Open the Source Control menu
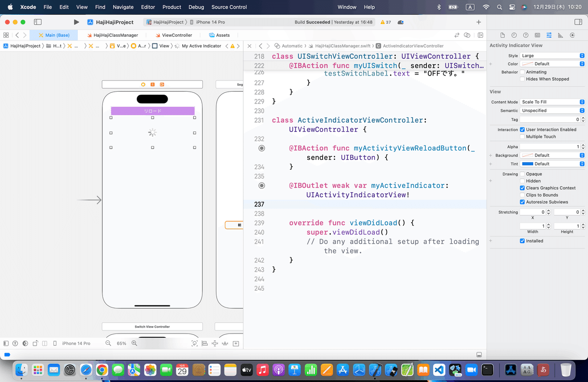Screen dimensions: 588x382 point(229,7)
